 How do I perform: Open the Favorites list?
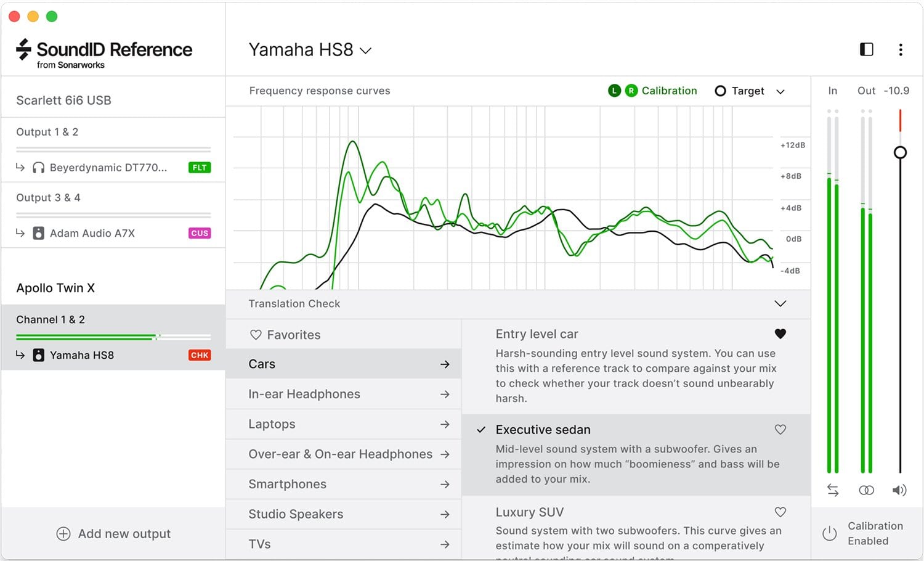344,335
